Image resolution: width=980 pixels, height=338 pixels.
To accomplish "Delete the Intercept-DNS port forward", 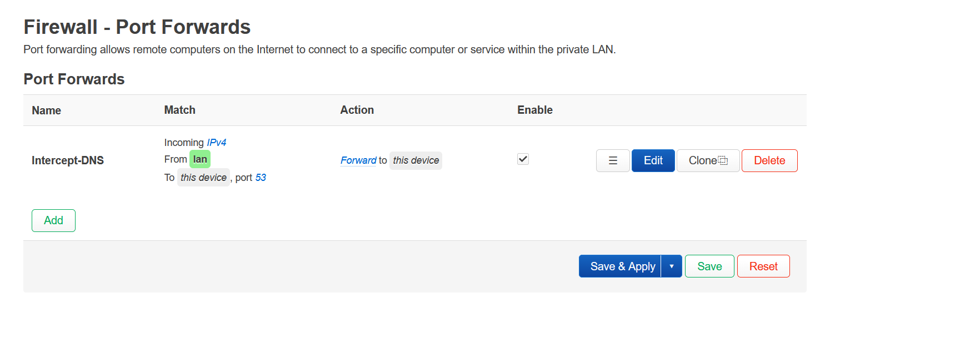I will pyautogui.click(x=769, y=161).
